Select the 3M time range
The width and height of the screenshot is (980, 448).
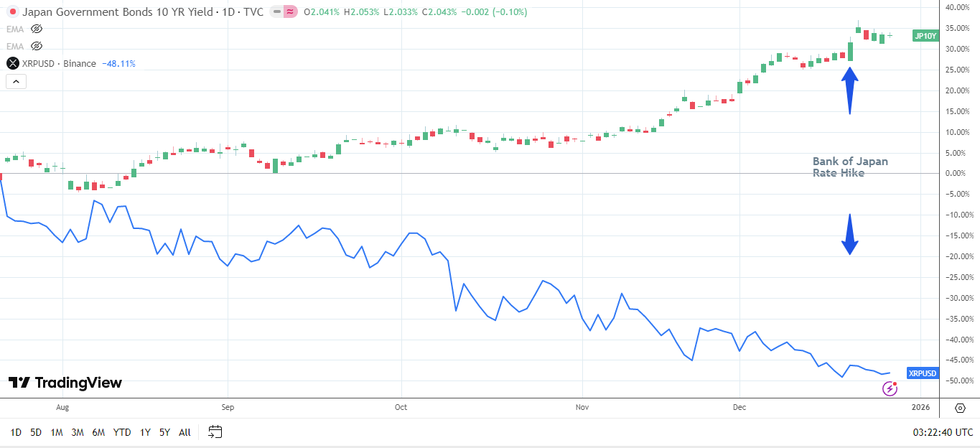[78, 432]
